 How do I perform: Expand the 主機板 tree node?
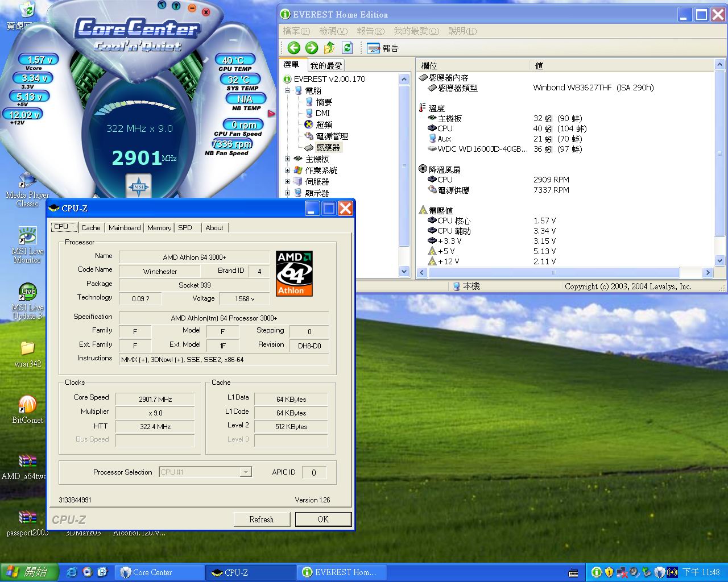tap(288, 159)
